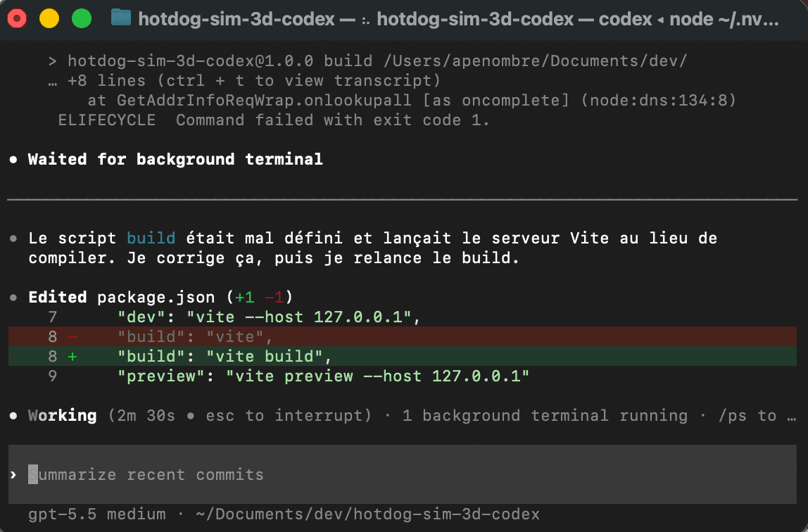The height and width of the screenshot is (532, 808).
Task: Click the bullet before the build explanation message
Action: click(x=13, y=239)
